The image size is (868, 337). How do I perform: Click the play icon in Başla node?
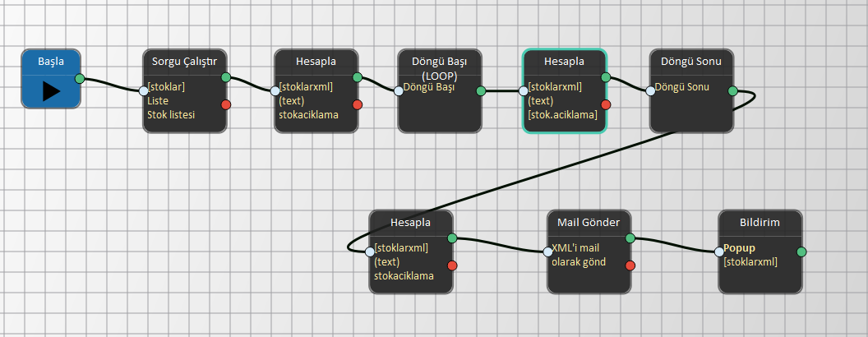51,91
